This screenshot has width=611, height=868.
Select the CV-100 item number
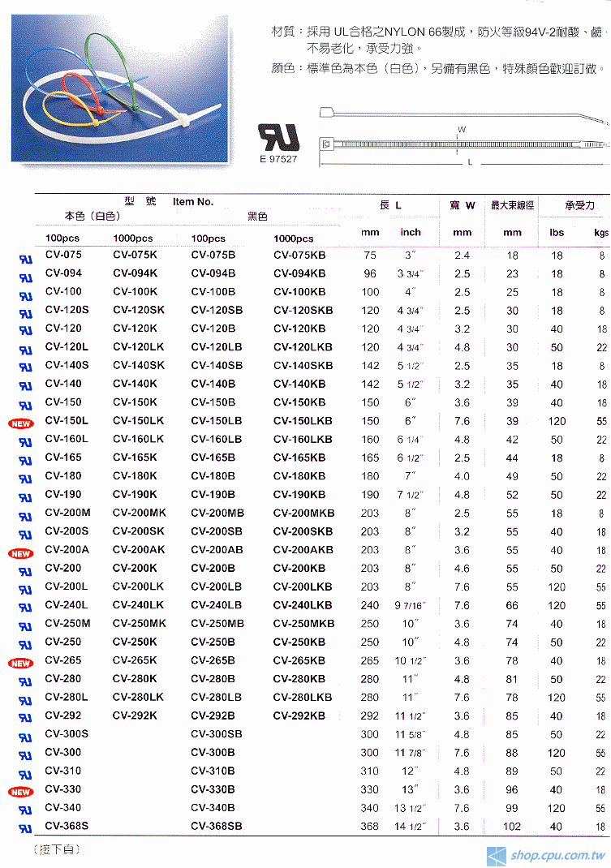click(x=63, y=291)
